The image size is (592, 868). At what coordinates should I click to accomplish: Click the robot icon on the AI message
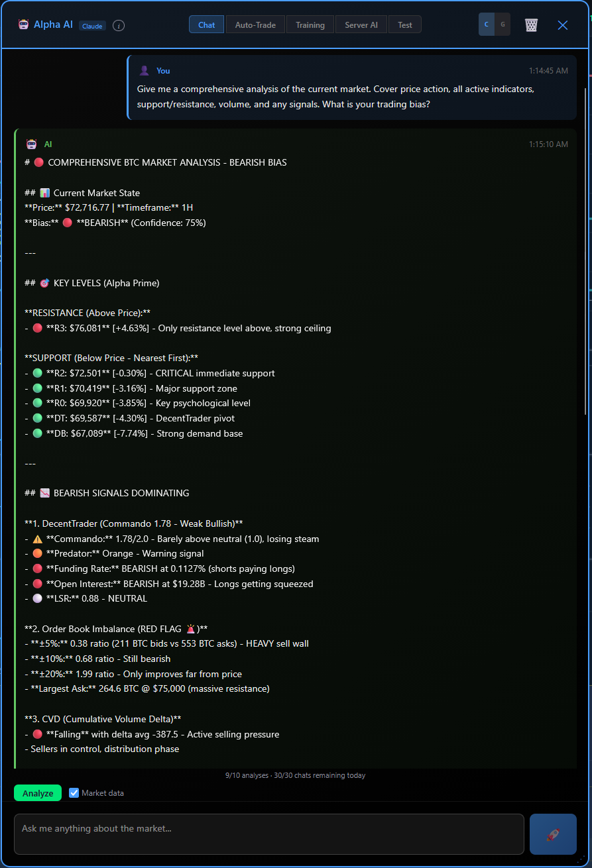point(30,144)
